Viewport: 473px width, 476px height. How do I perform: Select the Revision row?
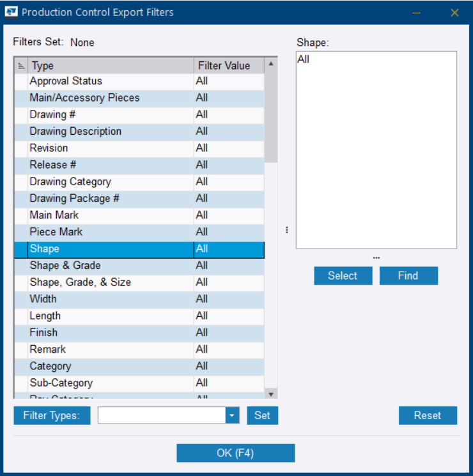tap(139, 148)
